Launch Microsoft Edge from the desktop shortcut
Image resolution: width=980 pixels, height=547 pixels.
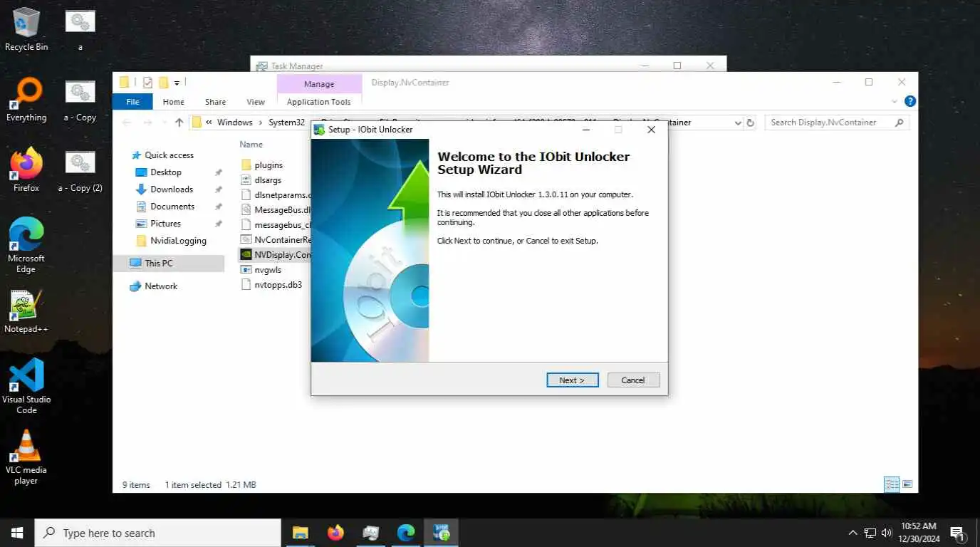click(26, 245)
